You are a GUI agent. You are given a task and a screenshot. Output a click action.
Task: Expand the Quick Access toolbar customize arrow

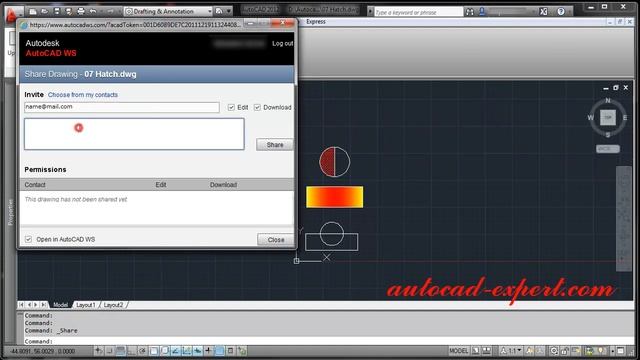(x=229, y=11)
